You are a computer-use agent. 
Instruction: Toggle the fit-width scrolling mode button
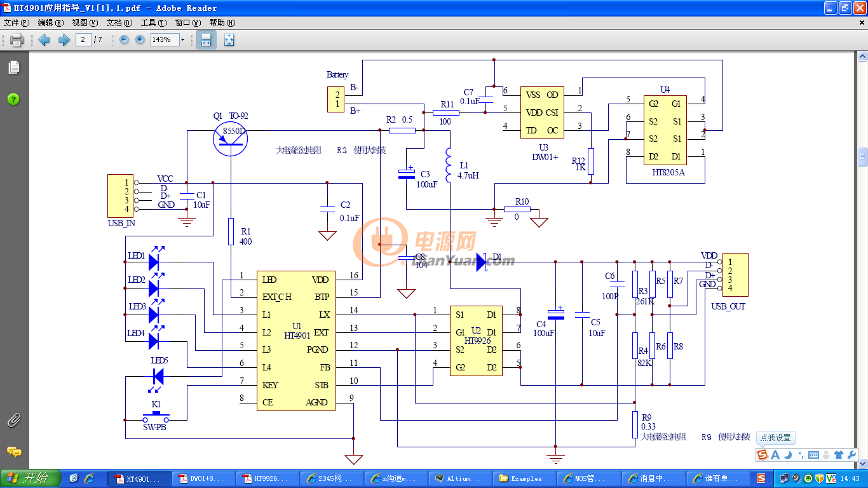206,40
